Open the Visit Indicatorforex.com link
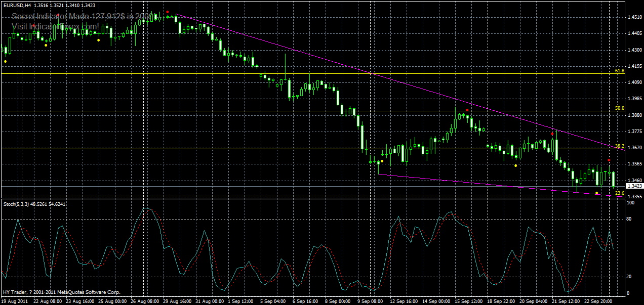This screenshot has width=644, height=305. 56,26
